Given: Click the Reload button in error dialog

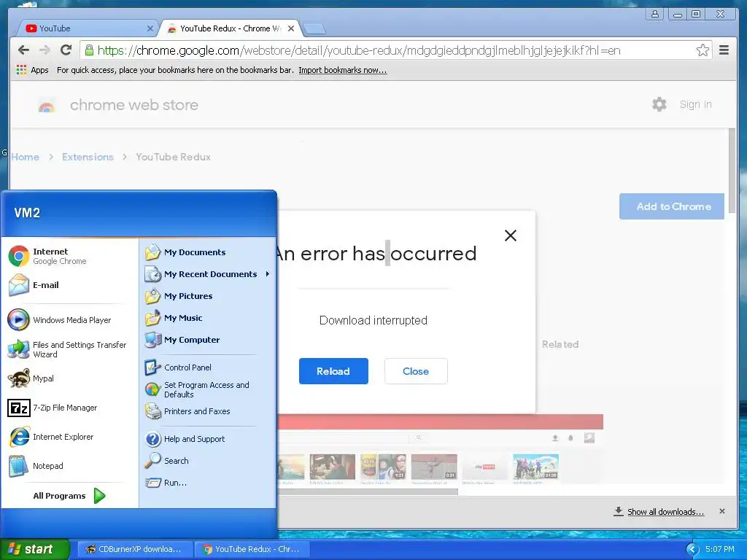Looking at the screenshot, I should click(333, 371).
